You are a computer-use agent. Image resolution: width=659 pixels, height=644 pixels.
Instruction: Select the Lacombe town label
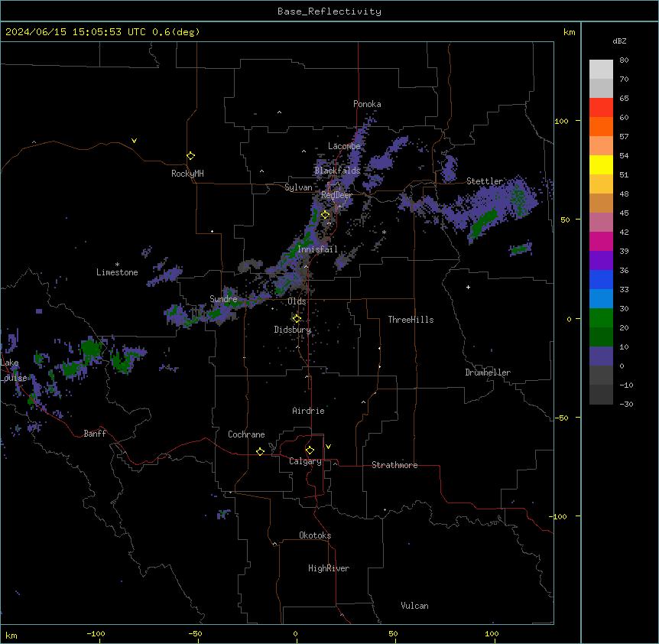point(344,146)
